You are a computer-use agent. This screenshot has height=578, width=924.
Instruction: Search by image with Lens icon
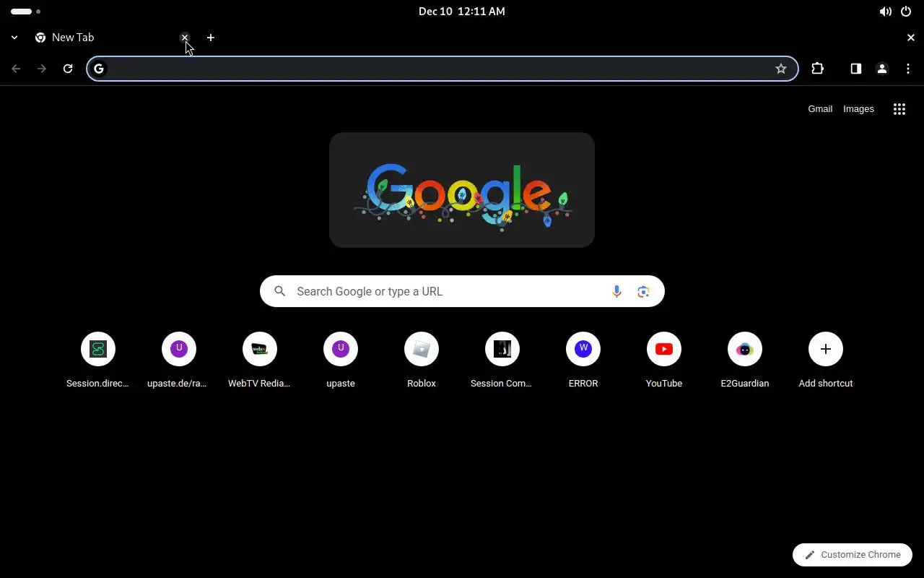click(643, 291)
